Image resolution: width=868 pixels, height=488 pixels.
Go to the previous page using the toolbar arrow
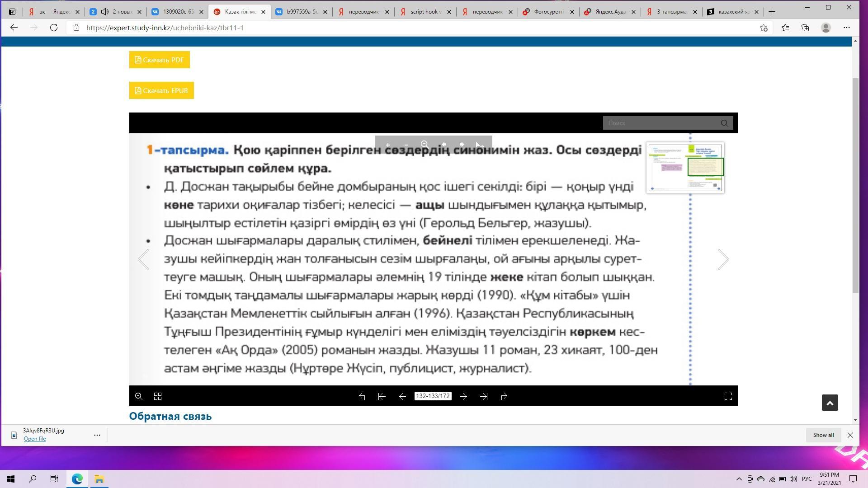402,396
